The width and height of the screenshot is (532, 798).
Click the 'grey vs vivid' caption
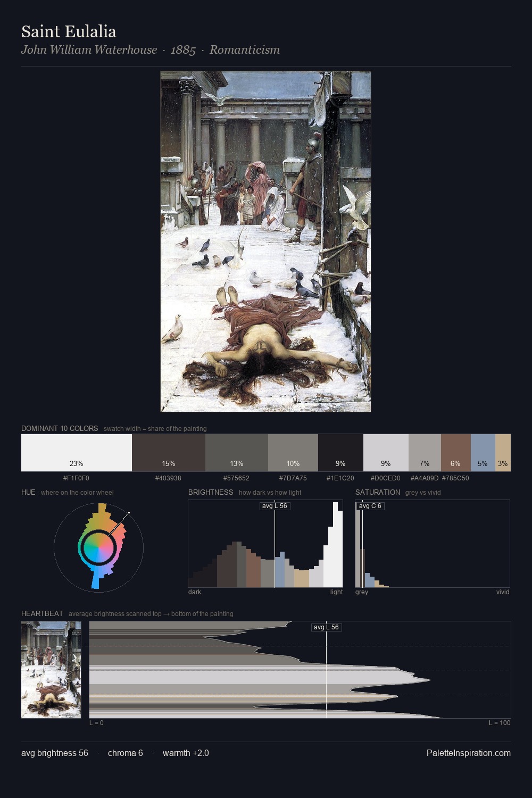[x=423, y=493]
